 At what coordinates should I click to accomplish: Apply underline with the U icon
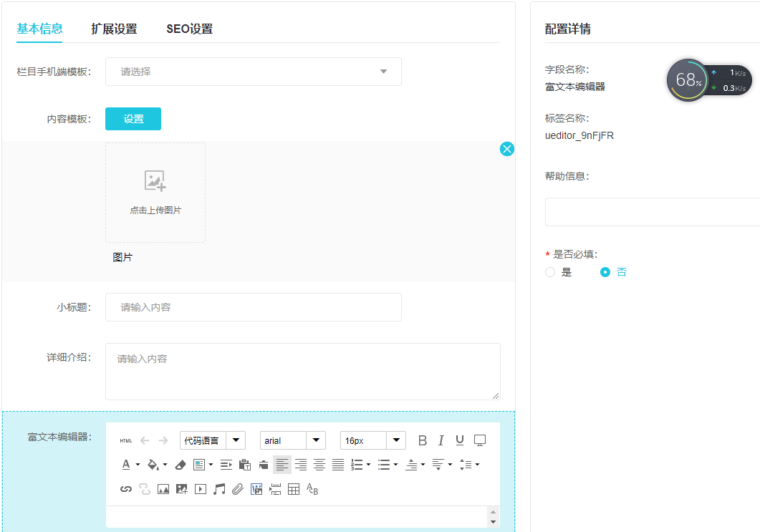pyautogui.click(x=460, y=440)
